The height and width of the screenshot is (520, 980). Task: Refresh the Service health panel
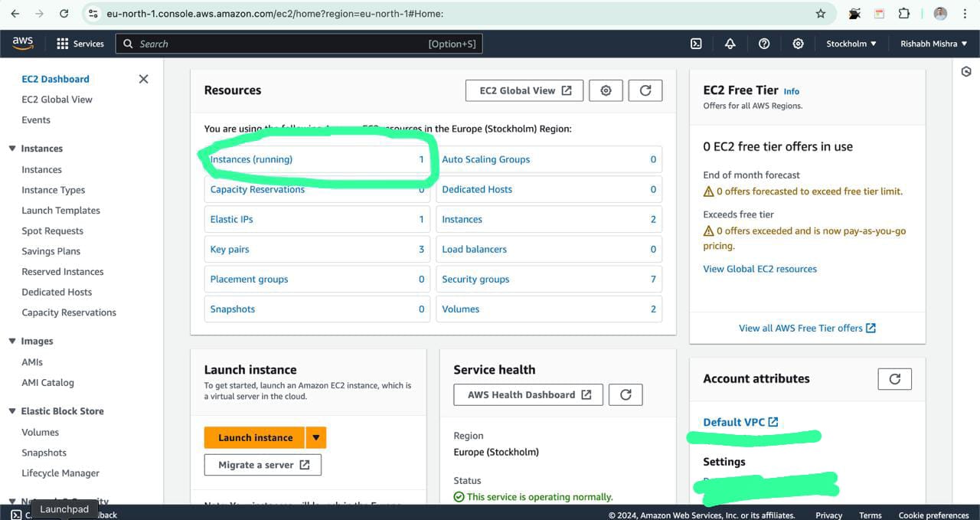coord(626,394)
